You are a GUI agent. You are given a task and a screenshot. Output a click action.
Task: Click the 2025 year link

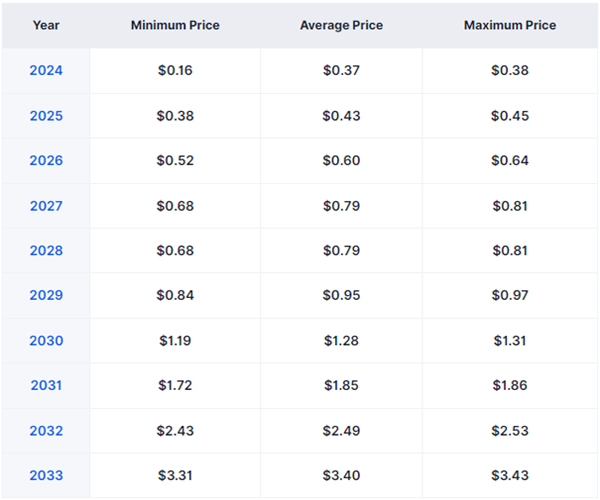46,116
